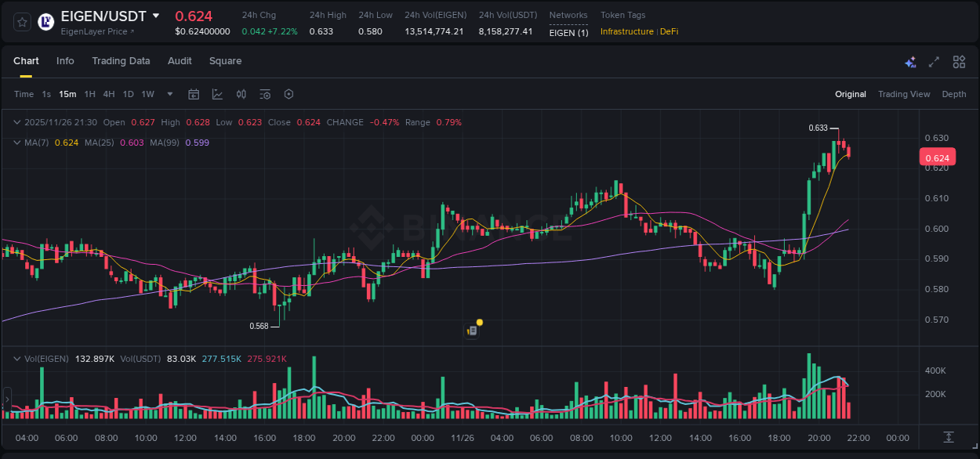
Task: Collapse the Vol(EIGEN) volume panel
Action: [16, 359]
